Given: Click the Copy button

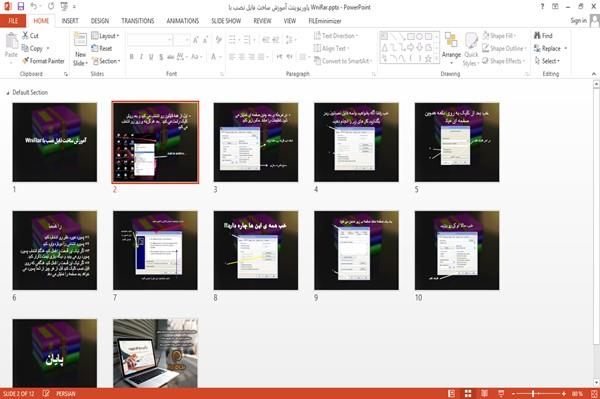Looking at the screenshot, I should coord(32,49).
